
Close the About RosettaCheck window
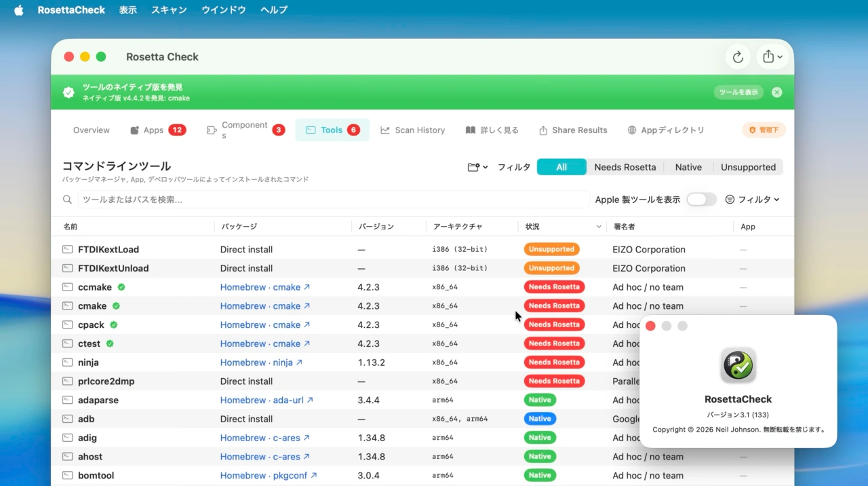click(x=650, y=326)
